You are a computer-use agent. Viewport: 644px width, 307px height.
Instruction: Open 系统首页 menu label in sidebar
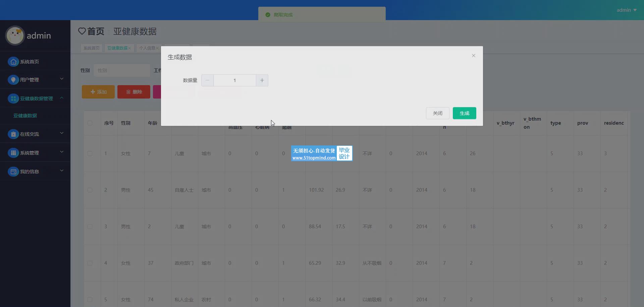point(30,62)
